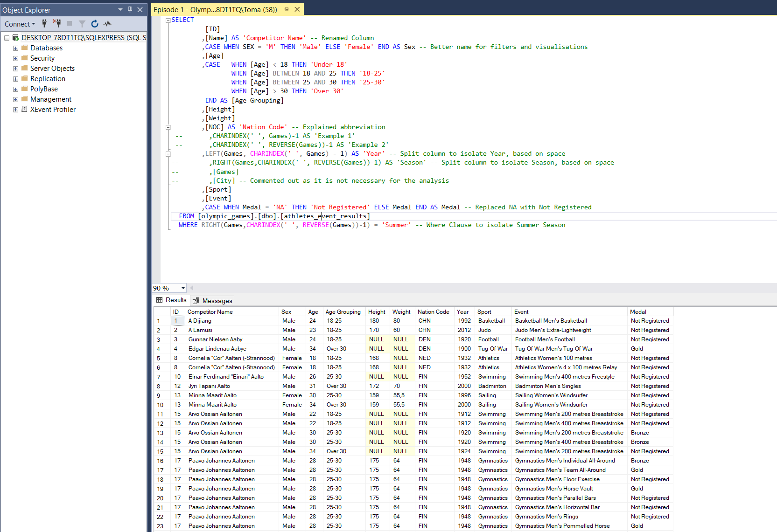The width and height of the screenshot is (777, 532).
Task: Pin the Object Explorer panel
Action: [130, 9]
